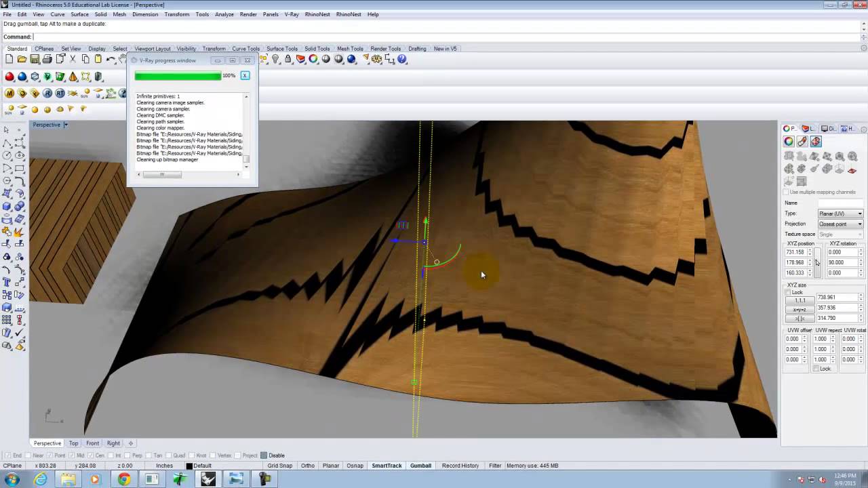The width and height of the screenshot is (868, 488).
Task: Open Internet Explorer from the taskbar
Action: [41, 479]
